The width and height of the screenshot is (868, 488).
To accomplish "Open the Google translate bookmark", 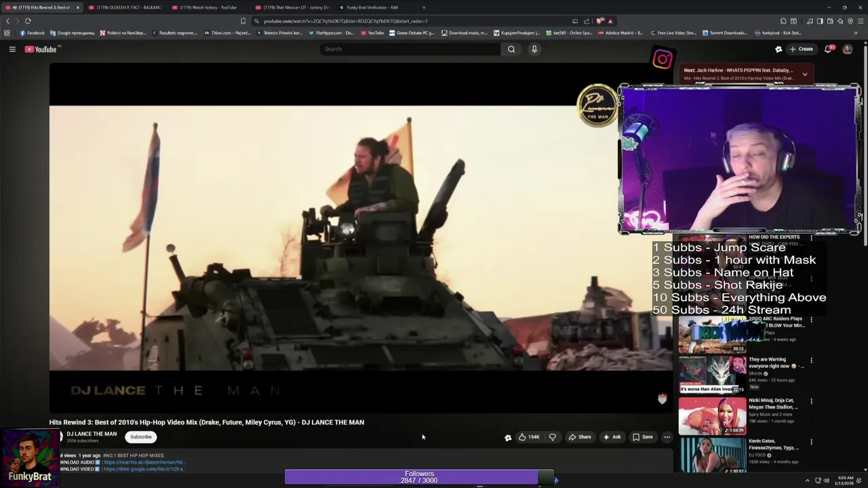I will pyautogui.click(x=73, y=33).
